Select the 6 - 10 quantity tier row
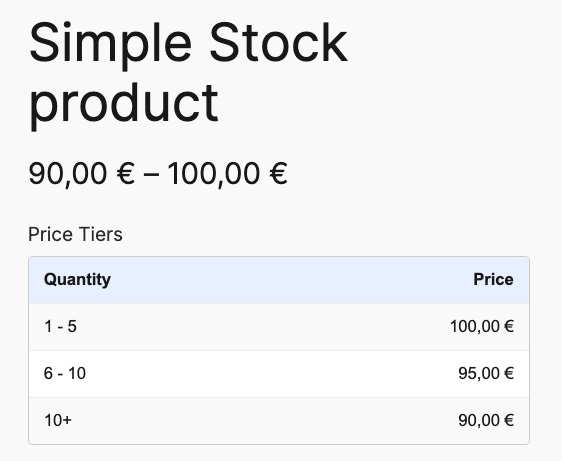Viewport: 562px width, 461px height. tap(279, 374)
